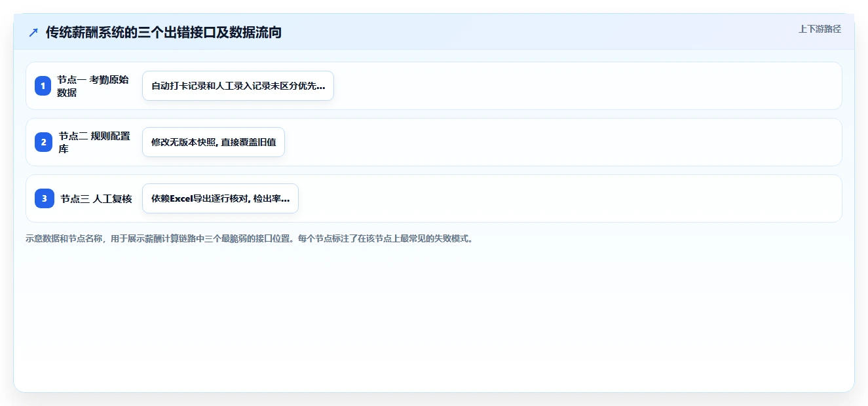Image resolution: width=868 pixels, height=406 pixels.
Task: Click the number 3 node badge
Action: point(45,198)
